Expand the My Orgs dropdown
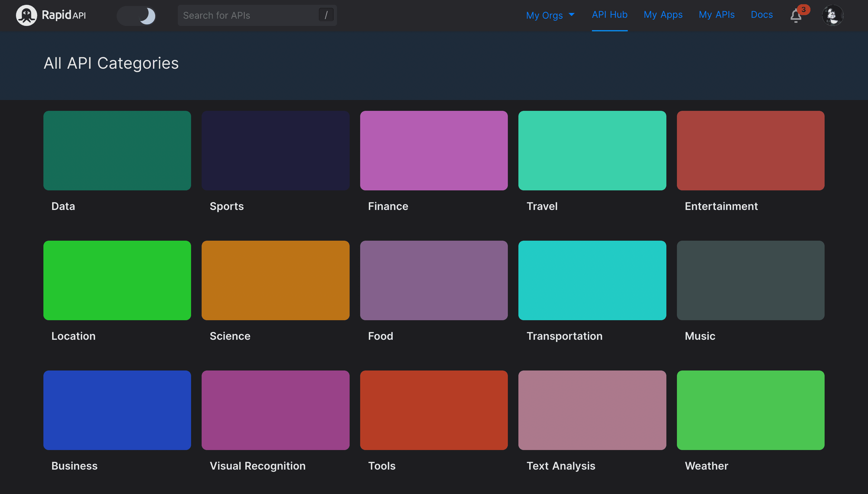868x494 pixels. coord(550,15)
